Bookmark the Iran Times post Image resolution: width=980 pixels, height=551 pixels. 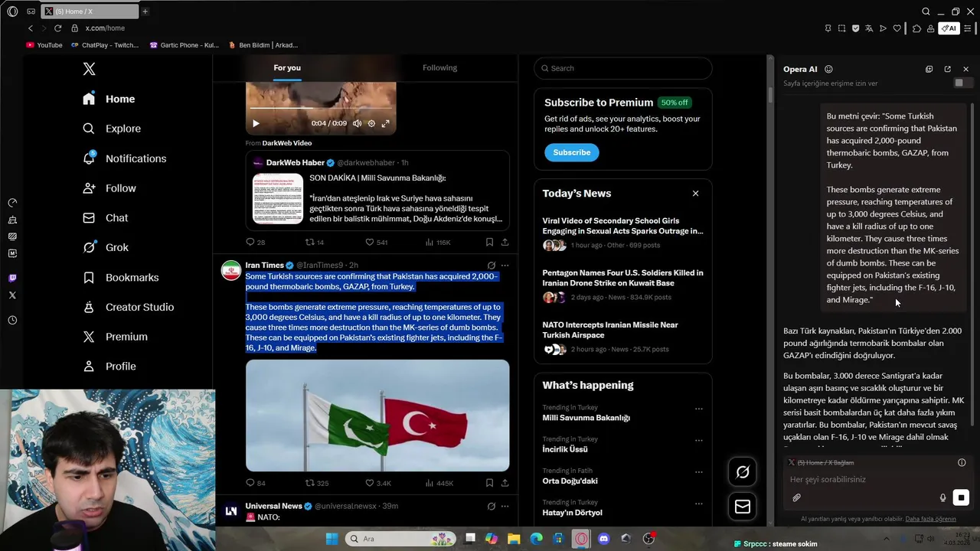pyautogui.click(x=489, y=483)
